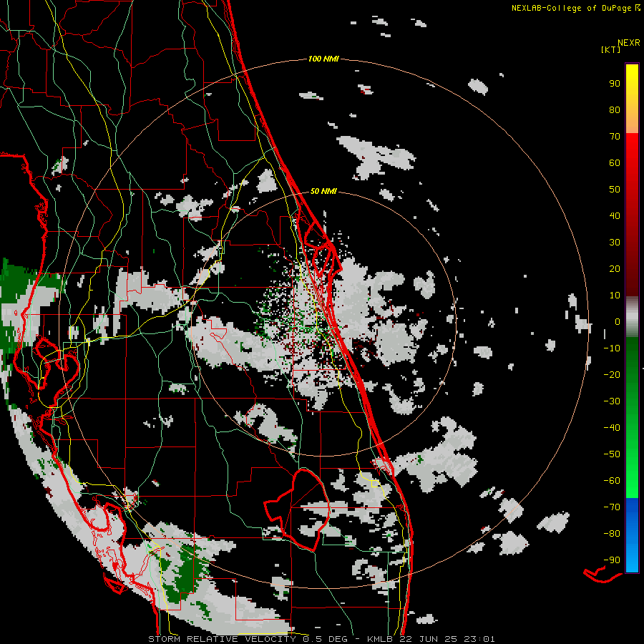This screenshot has width=644, height=644.
Task: Click the 40 value on velocity scale
Action: (615, 216)
